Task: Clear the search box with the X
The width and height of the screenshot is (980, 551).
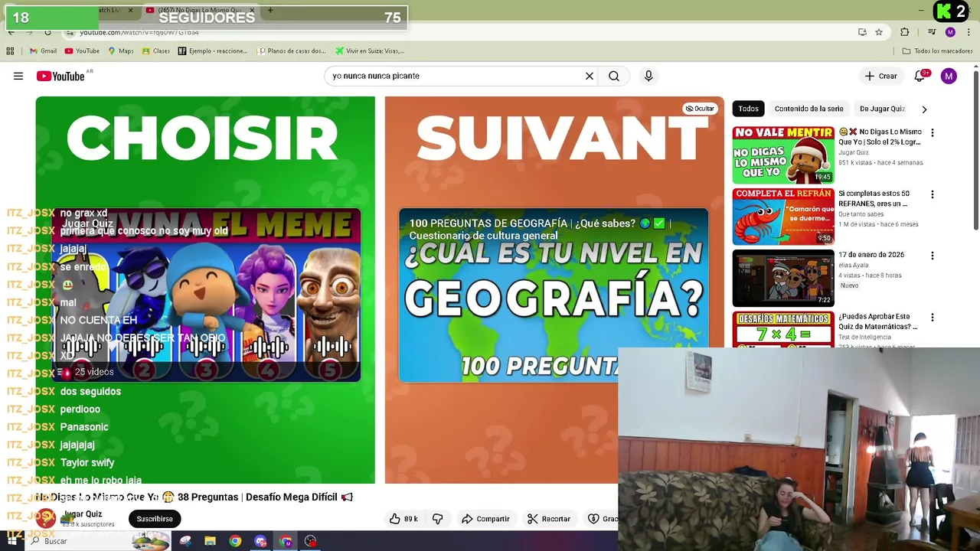Action: [590, 76]
